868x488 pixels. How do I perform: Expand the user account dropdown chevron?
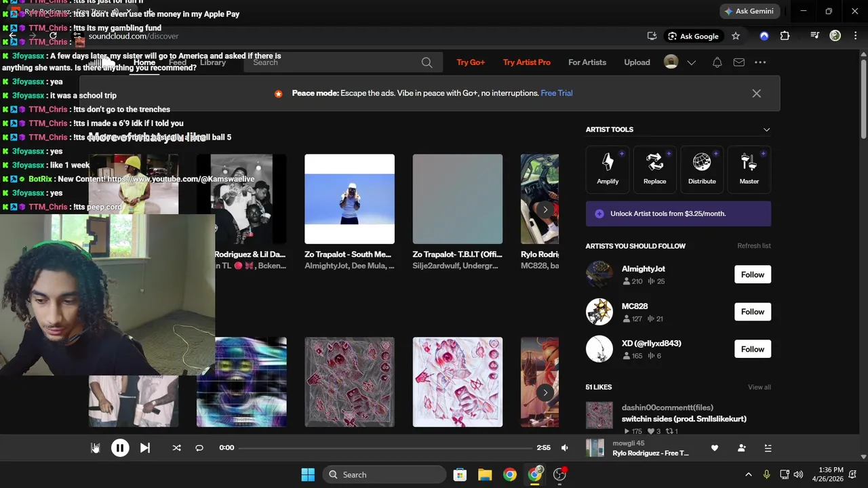tap(691, 62)
